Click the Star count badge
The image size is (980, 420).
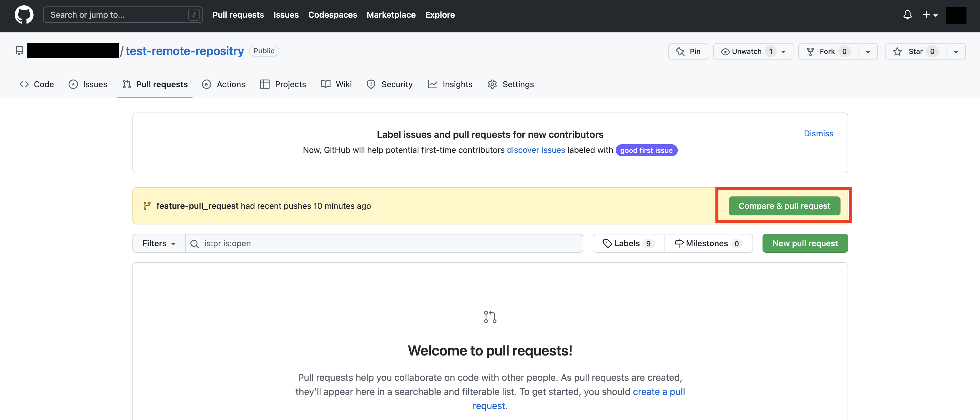932,52
